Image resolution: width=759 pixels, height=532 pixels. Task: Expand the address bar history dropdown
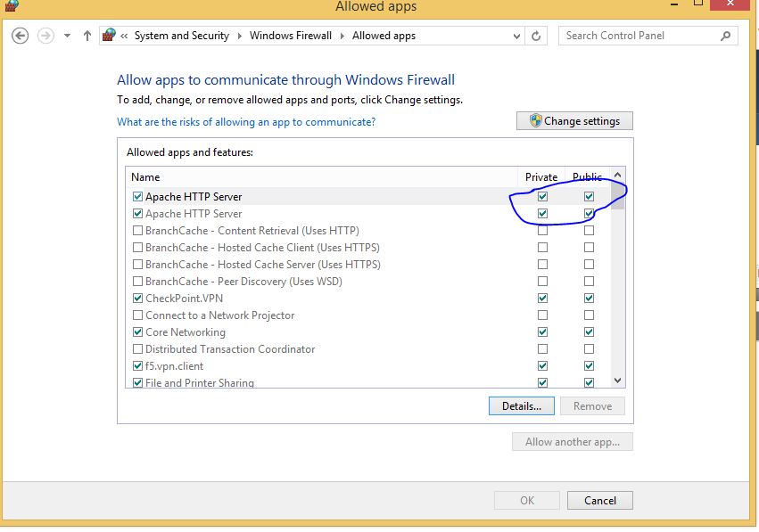pyautogui.click(x=516, y=37)
